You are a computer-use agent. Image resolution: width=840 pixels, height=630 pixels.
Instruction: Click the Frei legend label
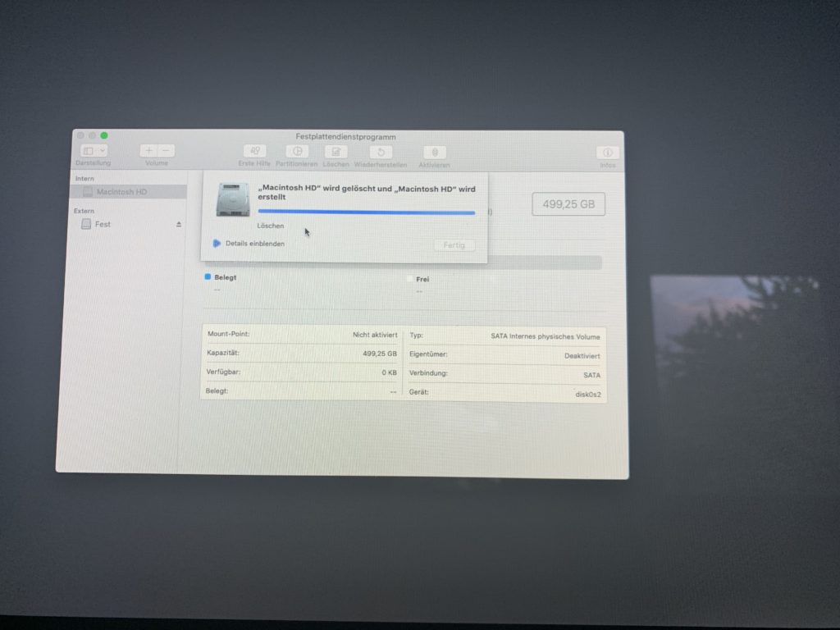pos(422,279)
